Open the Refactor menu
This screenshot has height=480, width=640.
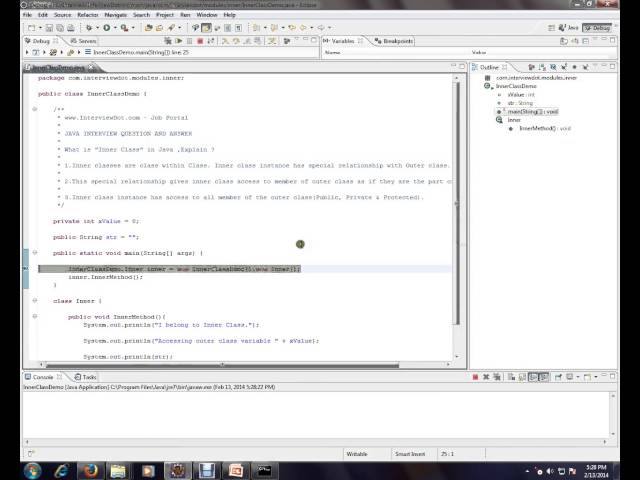(88, 15)
